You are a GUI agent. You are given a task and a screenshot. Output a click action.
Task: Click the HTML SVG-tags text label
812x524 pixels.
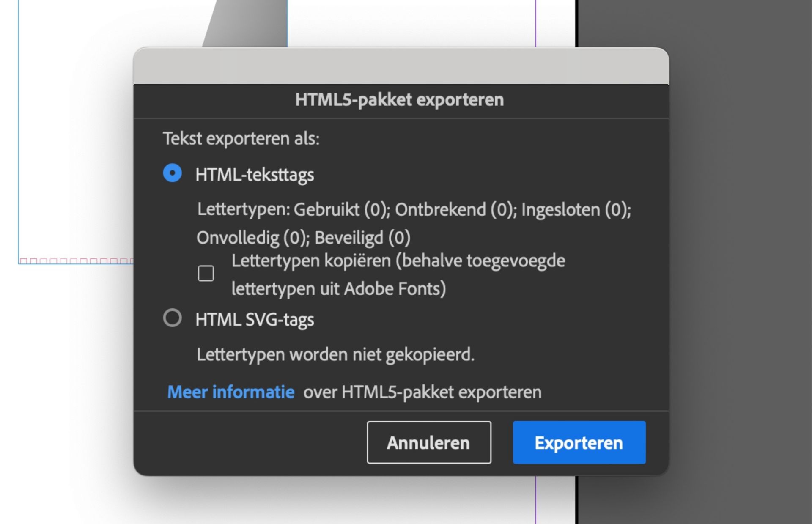254,319
